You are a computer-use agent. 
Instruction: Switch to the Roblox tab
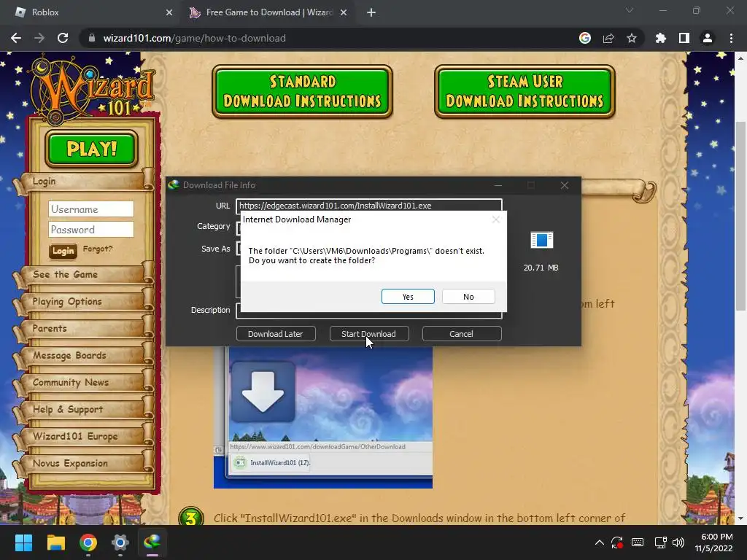coord(90,12)
